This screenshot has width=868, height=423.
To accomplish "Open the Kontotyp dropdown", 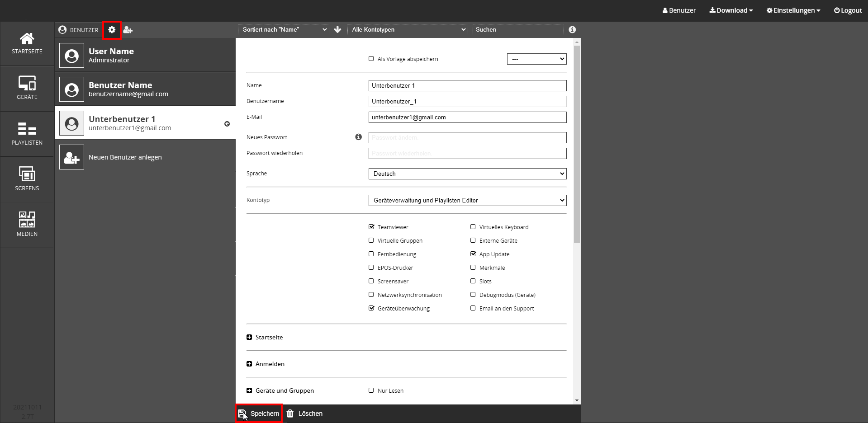I will pos(467,200).
